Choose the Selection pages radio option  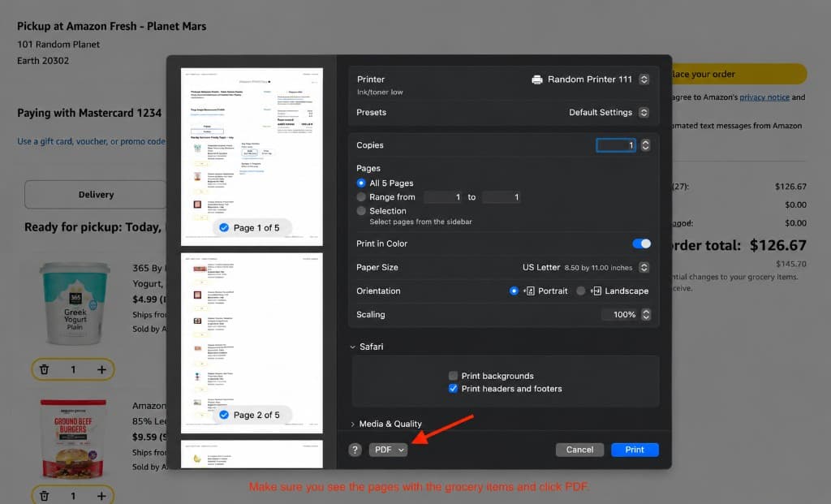click(x=361, y=211)
